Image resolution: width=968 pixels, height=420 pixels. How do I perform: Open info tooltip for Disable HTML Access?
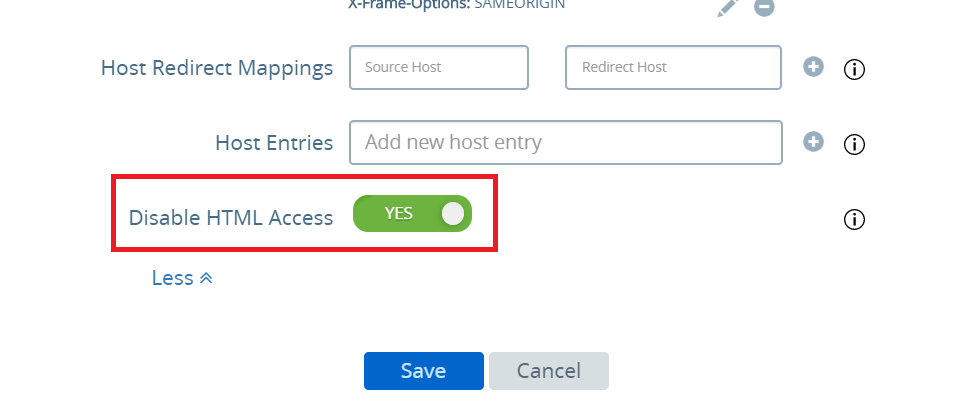coord(854,219)
